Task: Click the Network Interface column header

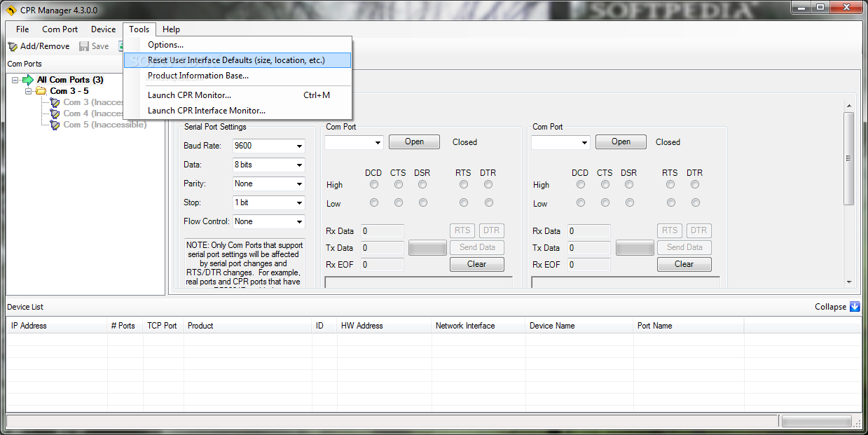Action: click(478, 326)
